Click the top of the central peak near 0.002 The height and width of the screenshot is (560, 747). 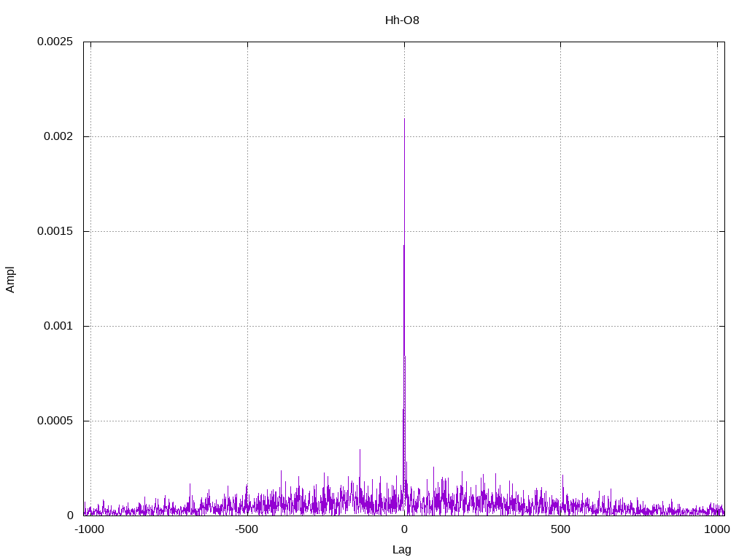(x=404, y=119)
